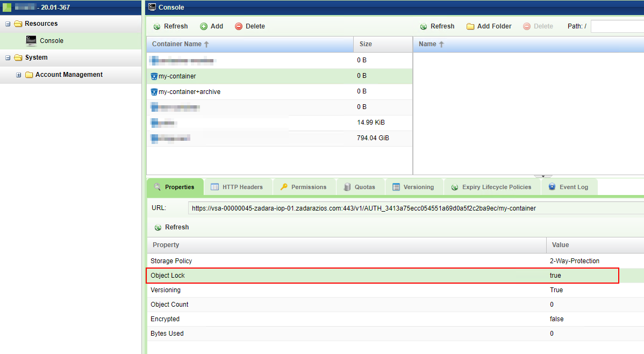Delete the selected container
This screenshot has width=644, height=354.
tap(250, 26)
